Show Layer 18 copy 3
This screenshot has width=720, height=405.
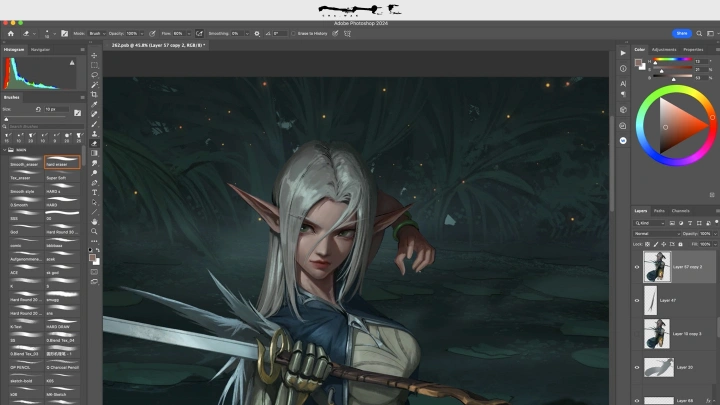click(637, 334)
